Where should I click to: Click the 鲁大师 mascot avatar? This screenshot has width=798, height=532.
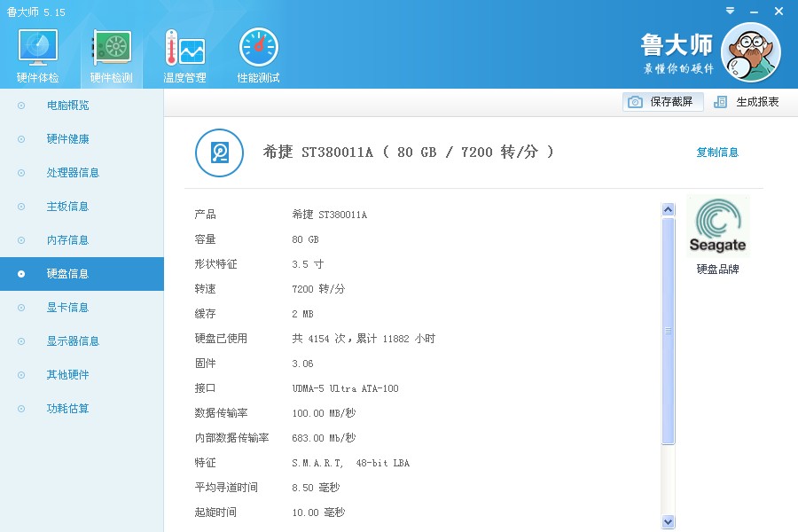click(751, 52)
